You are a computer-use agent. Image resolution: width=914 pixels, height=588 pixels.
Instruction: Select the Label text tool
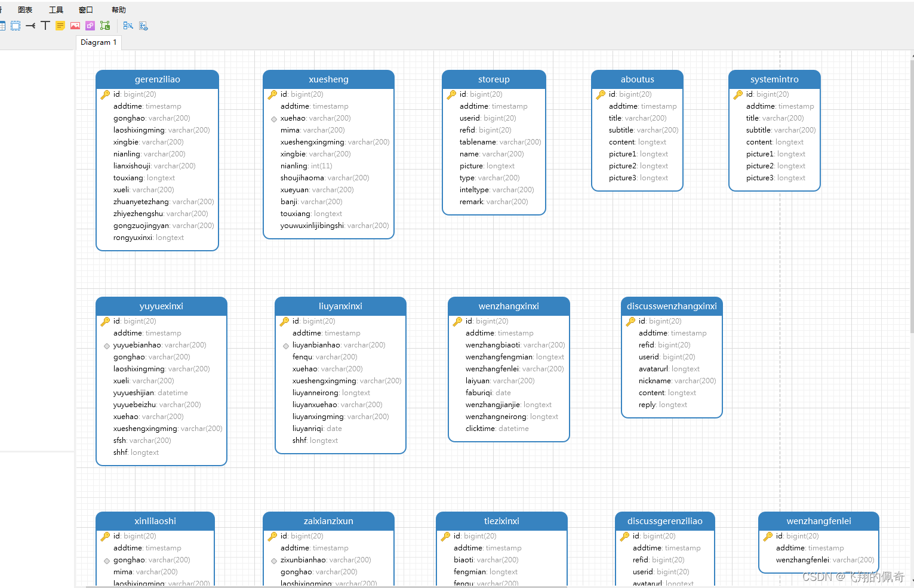coord(45,25)
